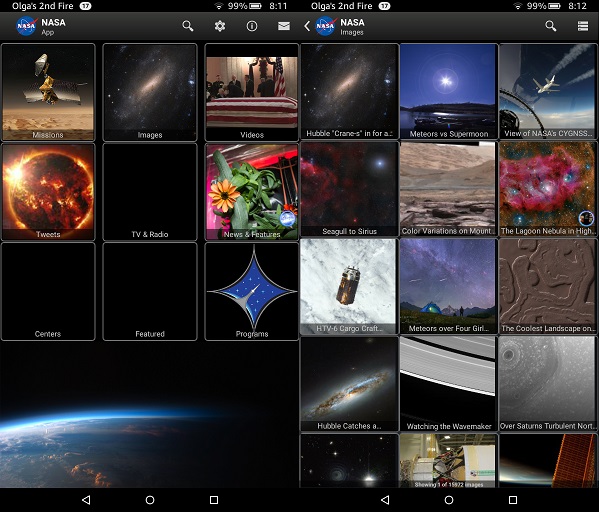Tap recent apps square on right screen
Screen dimensions: 600x512
tap(513, 500)
